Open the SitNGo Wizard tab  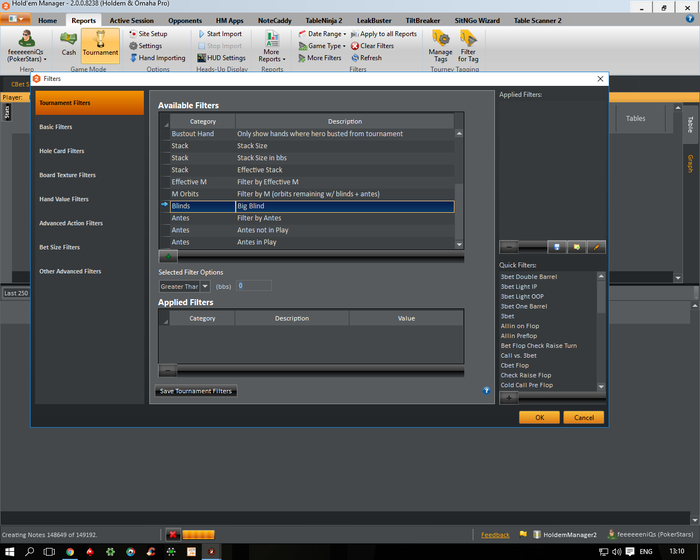click(x=477, y=21)
